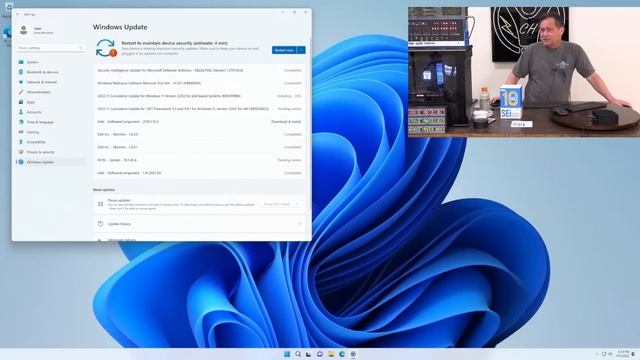This screenshot has width=640, height=360.
Task: Open the system tray network and volume icons
Action: point(607,354)
